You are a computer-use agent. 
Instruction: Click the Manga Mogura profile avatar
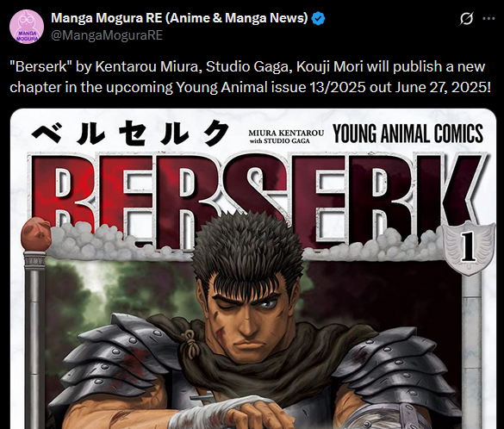(x=27, y=27)
